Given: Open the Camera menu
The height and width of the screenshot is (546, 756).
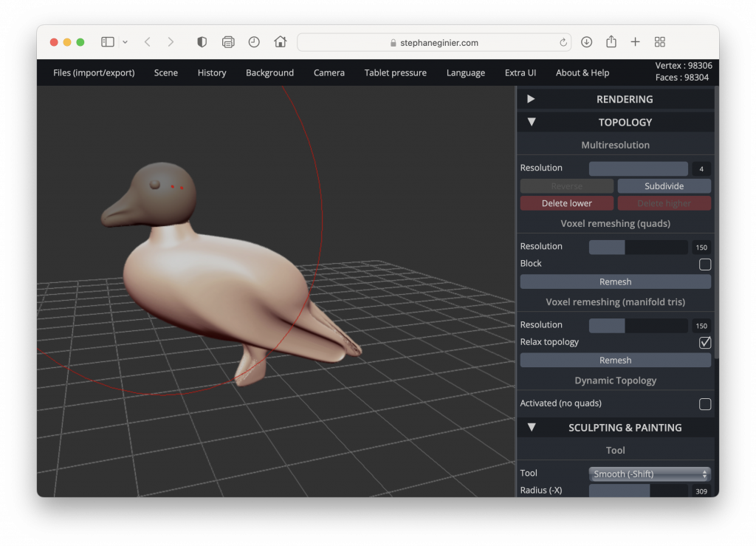Looking at the screenshot, I should click(x=329, y=73).
